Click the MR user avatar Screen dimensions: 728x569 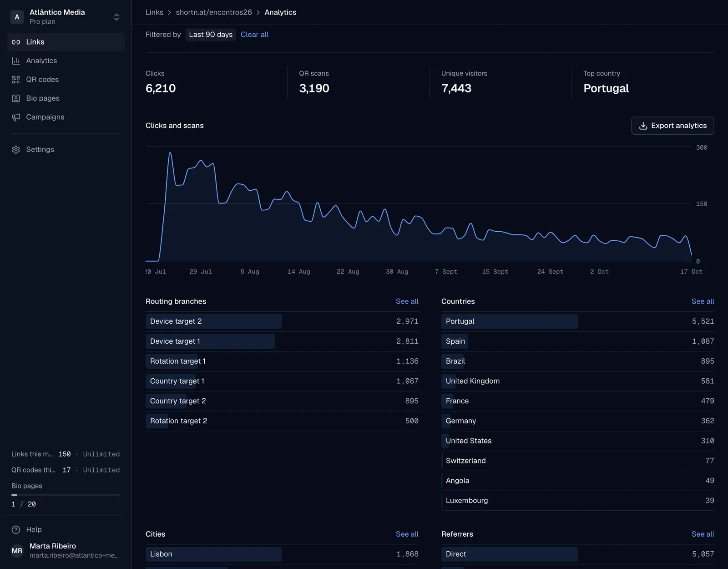17,551
